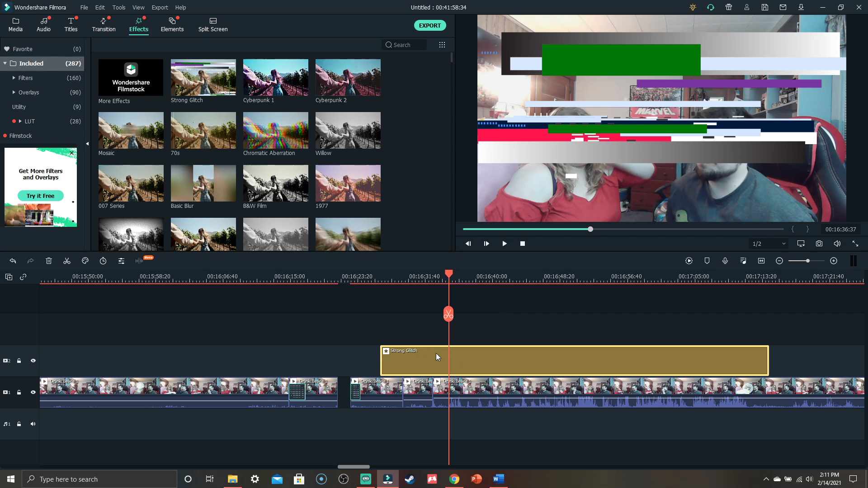This screenshot has height=488, width=868.
Task: Open the headset support icon
Action: 711,7
